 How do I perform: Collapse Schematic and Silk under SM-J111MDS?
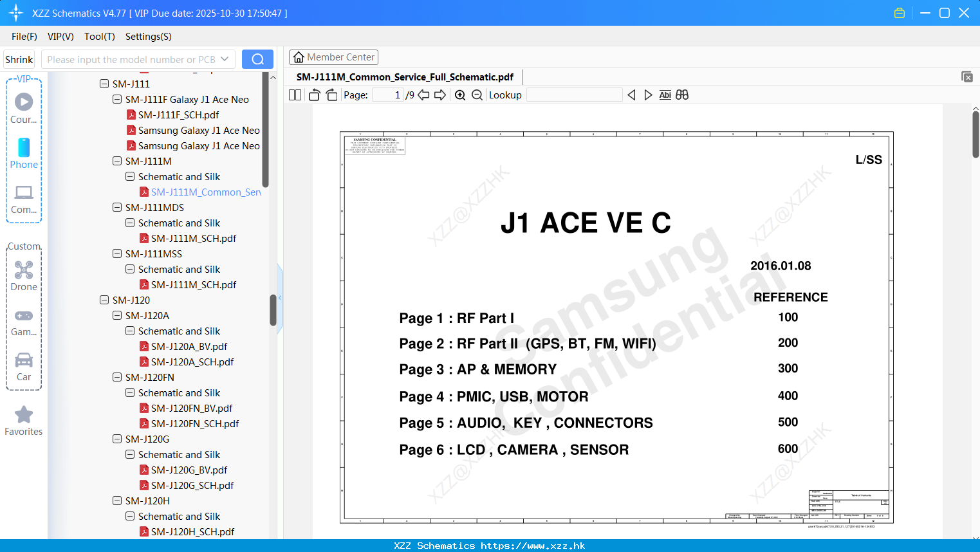[130, 223]
